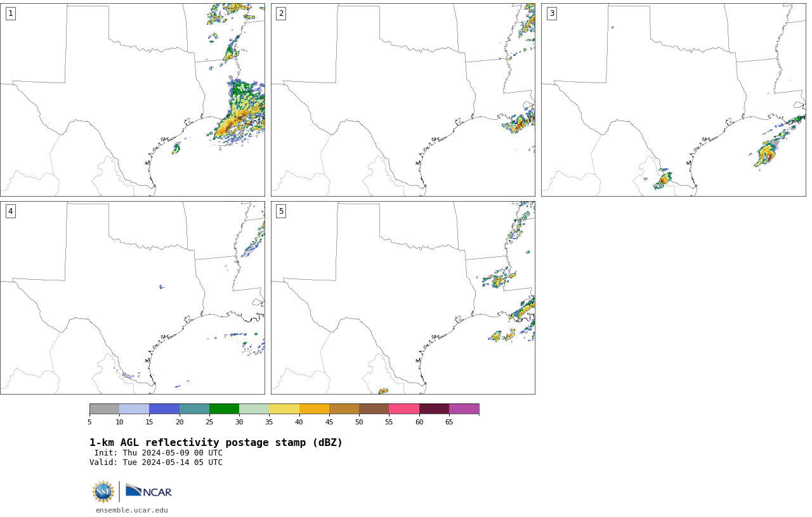Click the ensemble.ucar.edu text
Screen dimensions: 812x517
132,510
